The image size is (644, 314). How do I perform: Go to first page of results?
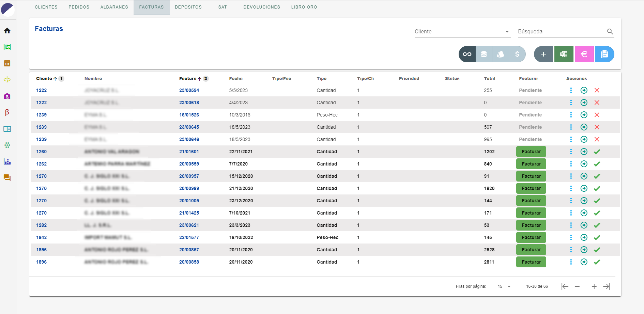(565, 286)
